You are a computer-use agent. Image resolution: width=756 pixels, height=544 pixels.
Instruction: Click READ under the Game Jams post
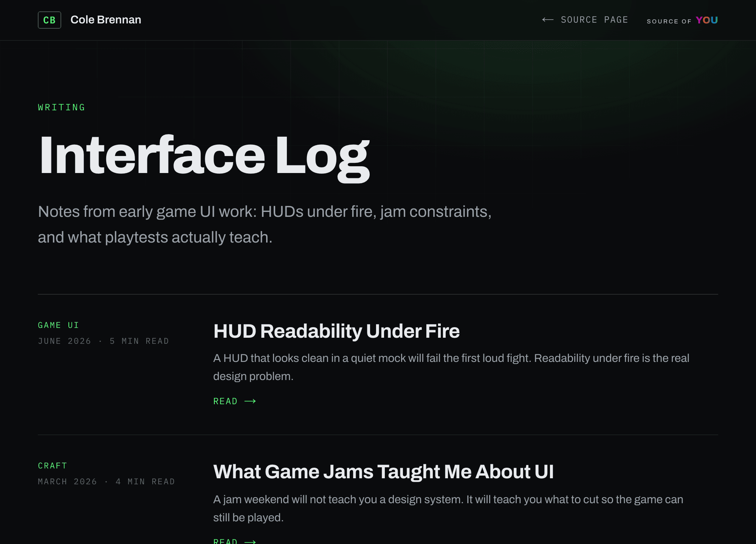click(225, 541)
